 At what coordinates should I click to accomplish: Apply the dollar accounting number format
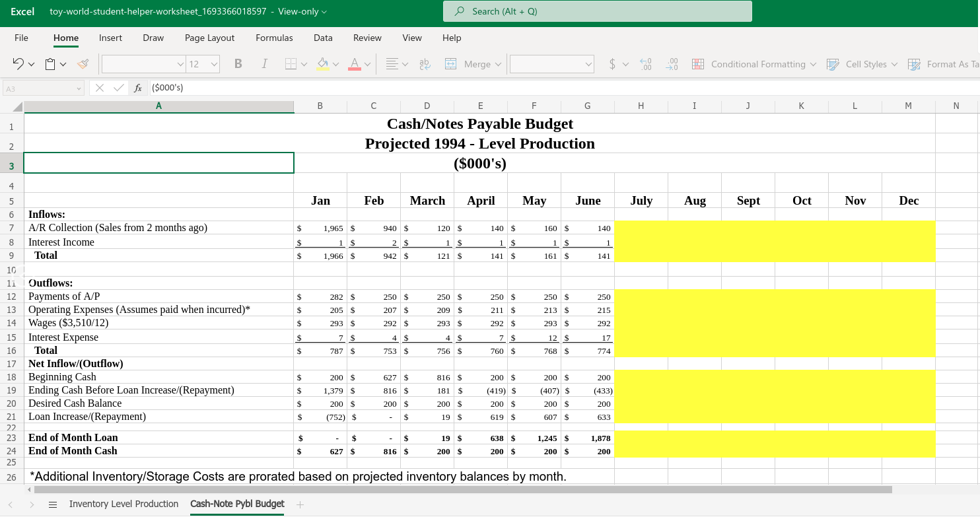click(612, 64)
